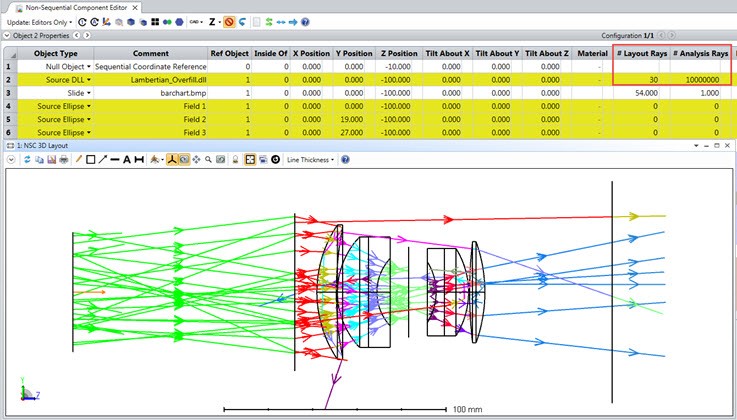Viewport: 737px width, 420px height.
Task: Click the print layout icon
Action: [63, 160]
